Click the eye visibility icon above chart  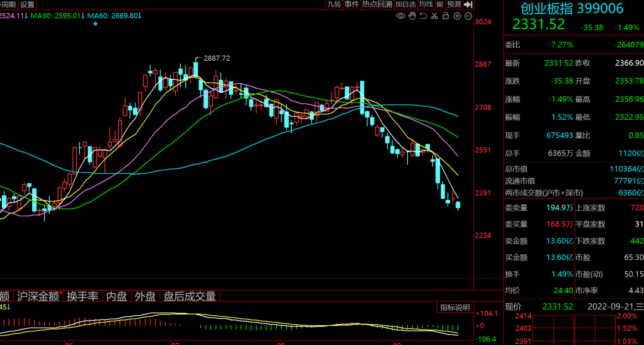[401, 15]
